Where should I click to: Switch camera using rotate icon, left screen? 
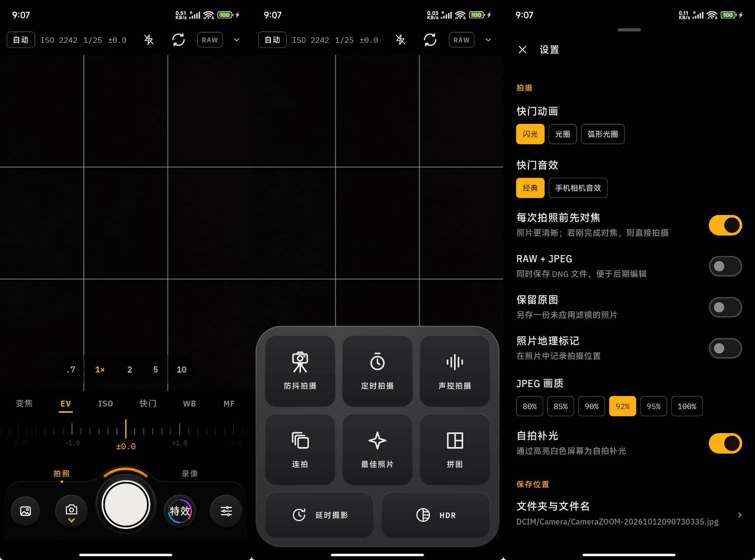(x=178, y=40)
